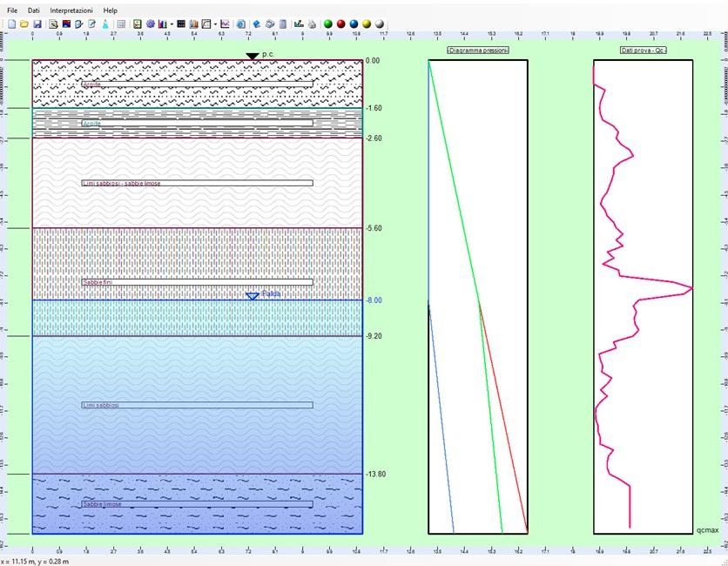This screenshot has height=566, width=728.
Task: Click the bar chart toolbar icon
Action: coord(162,24)
